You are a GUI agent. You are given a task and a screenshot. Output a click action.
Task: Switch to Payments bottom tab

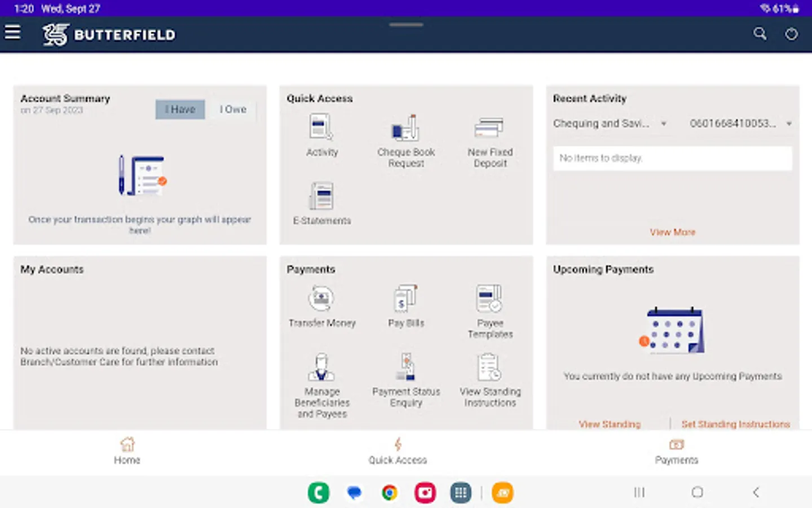[676, 451]
